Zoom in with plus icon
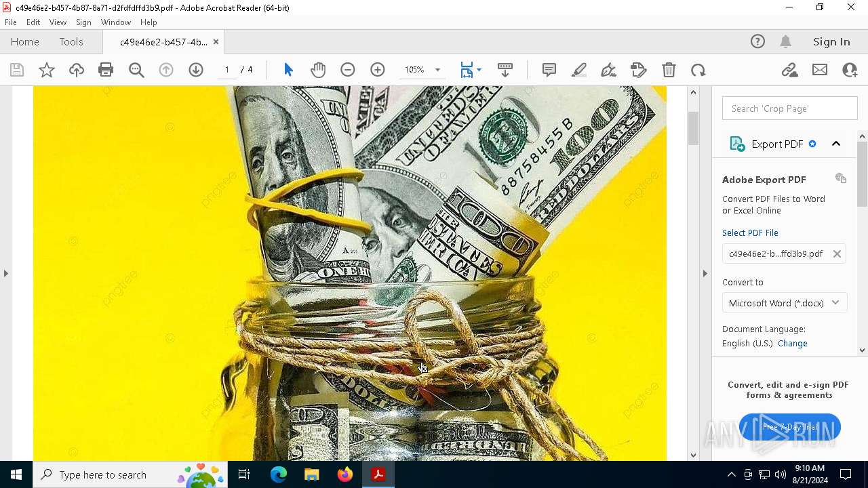The image size is (868, 488). point(378,70)
